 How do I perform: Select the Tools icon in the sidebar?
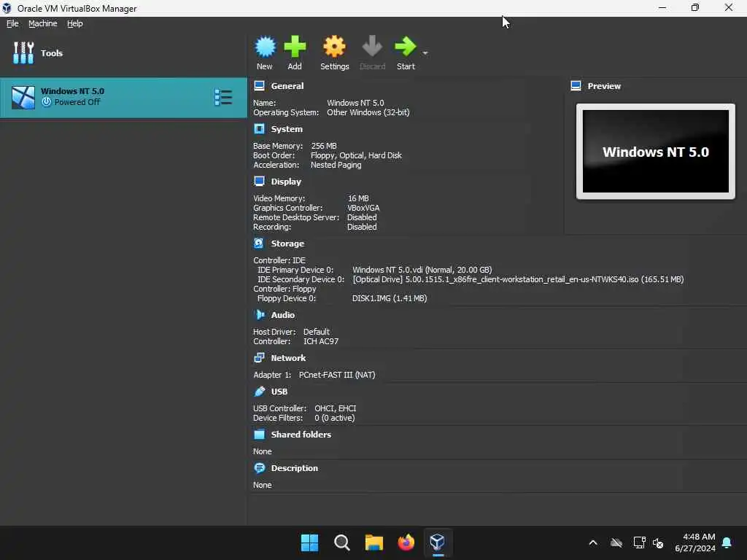click(23, 52)
